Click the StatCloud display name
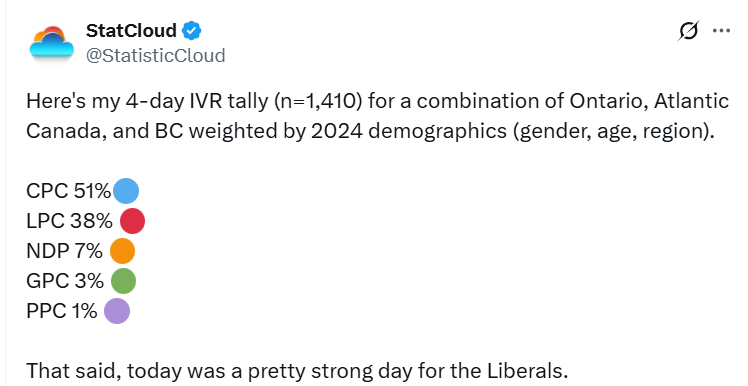 131,31
